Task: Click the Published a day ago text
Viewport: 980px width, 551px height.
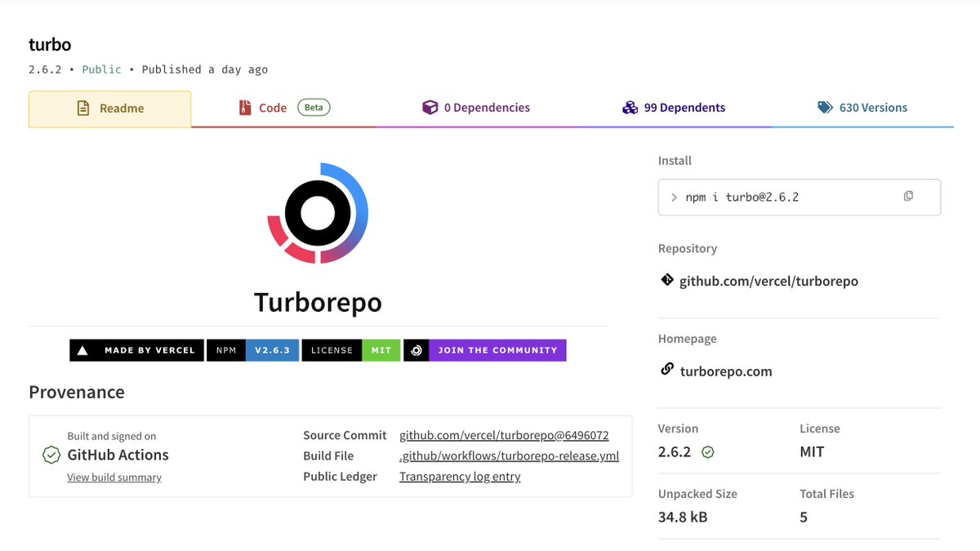Action: [204, 69]
